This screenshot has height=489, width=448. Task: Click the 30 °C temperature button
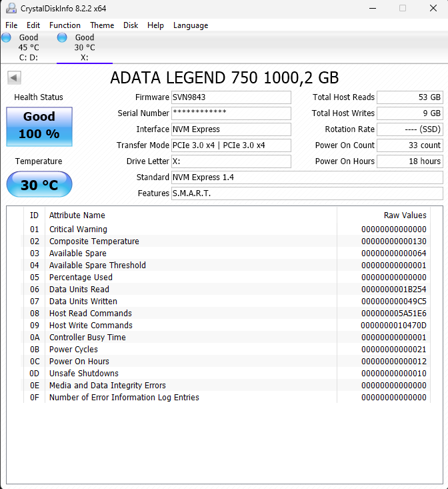[x=39, y=184]
